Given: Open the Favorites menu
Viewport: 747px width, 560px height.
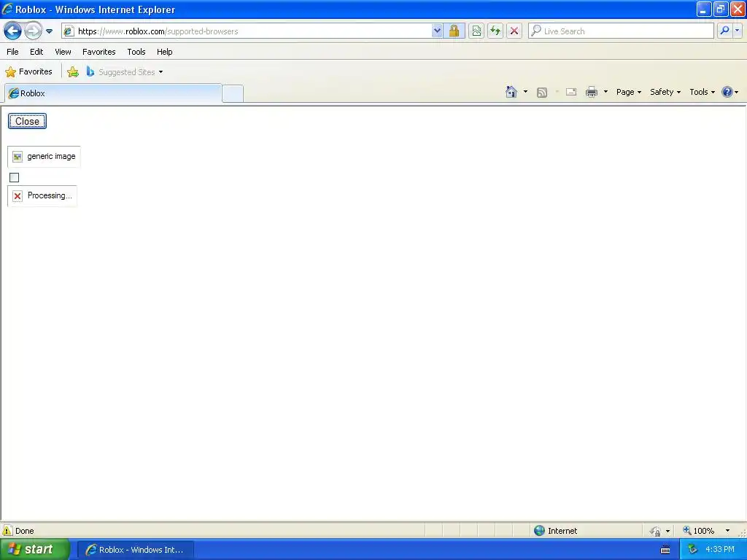Looking at the screenshot, I should (99, 52).
